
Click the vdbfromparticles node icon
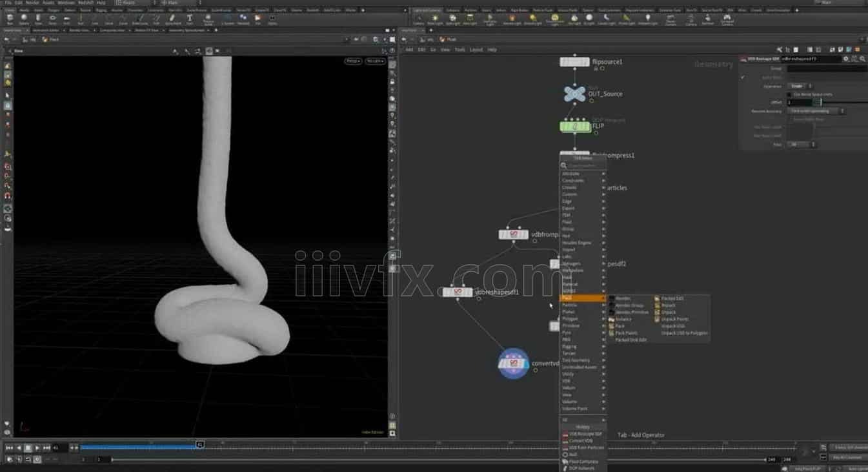[x=514, y=234]
